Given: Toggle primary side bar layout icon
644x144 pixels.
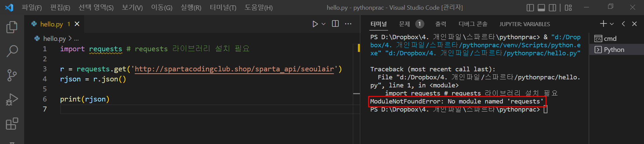Looking at the screenshot, I should tap(530, 7).
